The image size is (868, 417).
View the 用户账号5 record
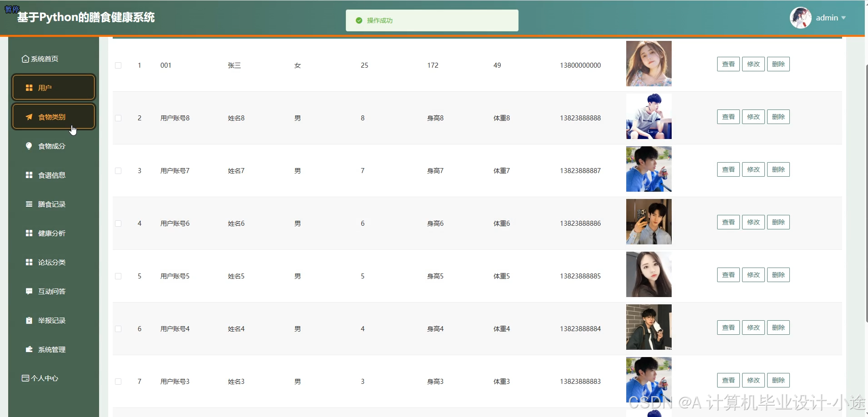pos(728,275)
